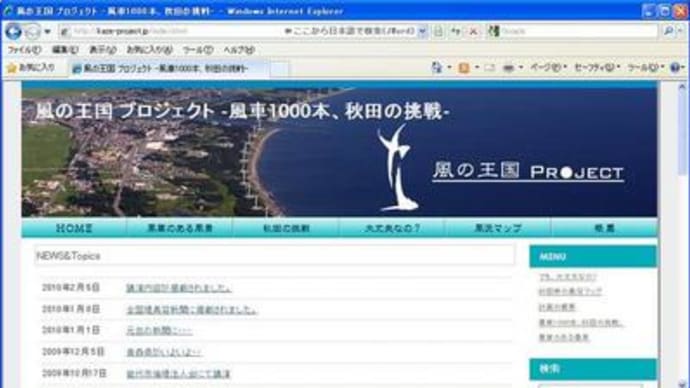Click the first link under MENU sidebar
Image resolution: width=690 pixels, height=388 pixels.
tap(568, 277)
